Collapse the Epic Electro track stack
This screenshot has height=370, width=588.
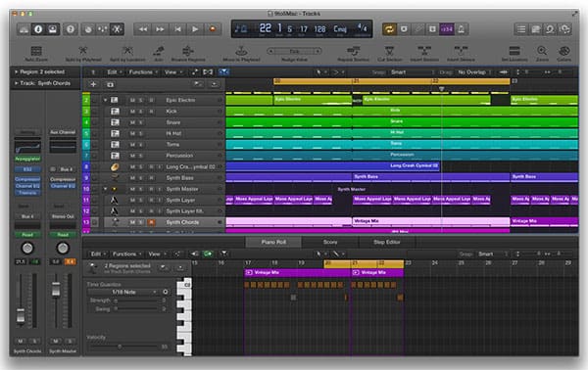(105, 100)
